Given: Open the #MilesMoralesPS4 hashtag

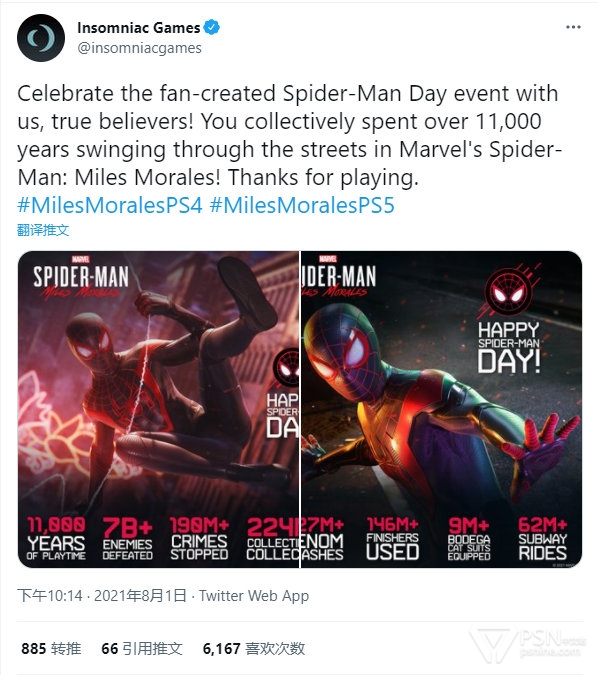Looking at the screenshot, I should (x=110, y=205).
